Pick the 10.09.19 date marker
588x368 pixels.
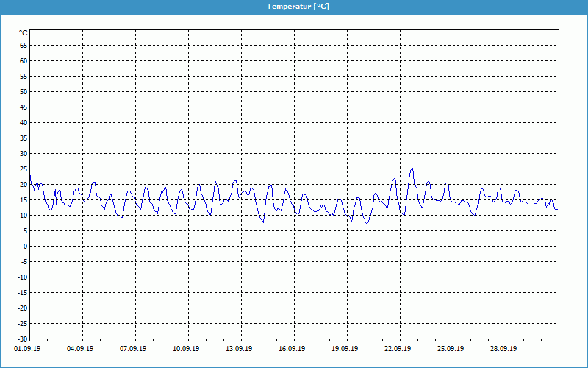point(187,349)
